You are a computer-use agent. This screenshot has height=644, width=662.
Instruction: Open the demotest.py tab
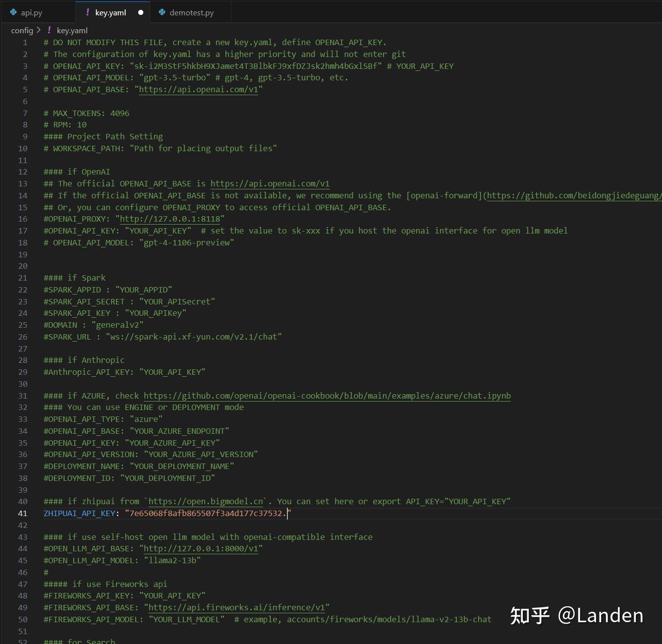point(191,12)
